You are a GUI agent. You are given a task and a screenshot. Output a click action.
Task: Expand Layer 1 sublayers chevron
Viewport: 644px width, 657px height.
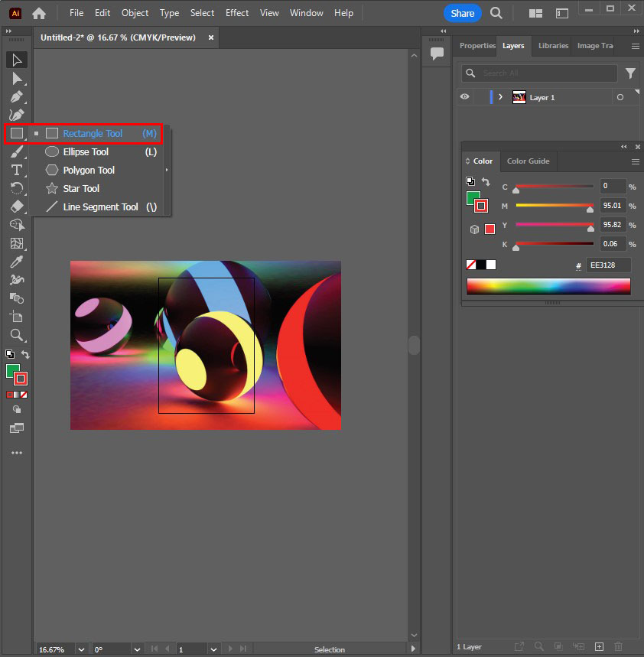[x=500, y=97]
